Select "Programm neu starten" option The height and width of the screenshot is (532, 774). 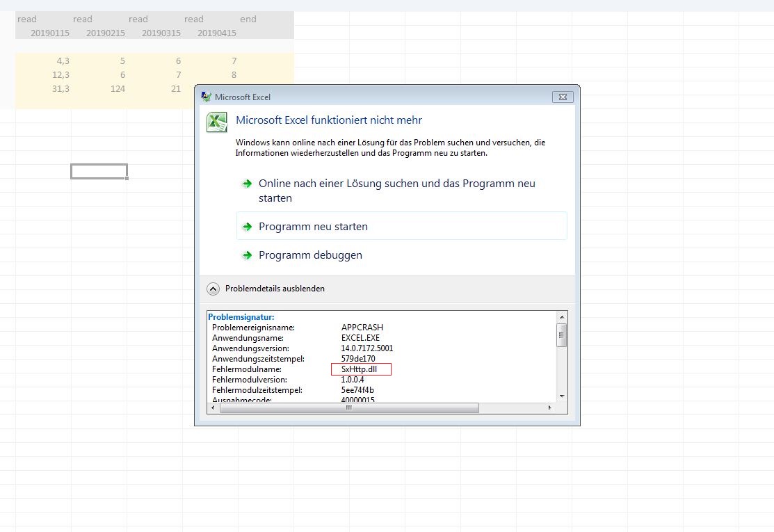(x=402, y=226)
